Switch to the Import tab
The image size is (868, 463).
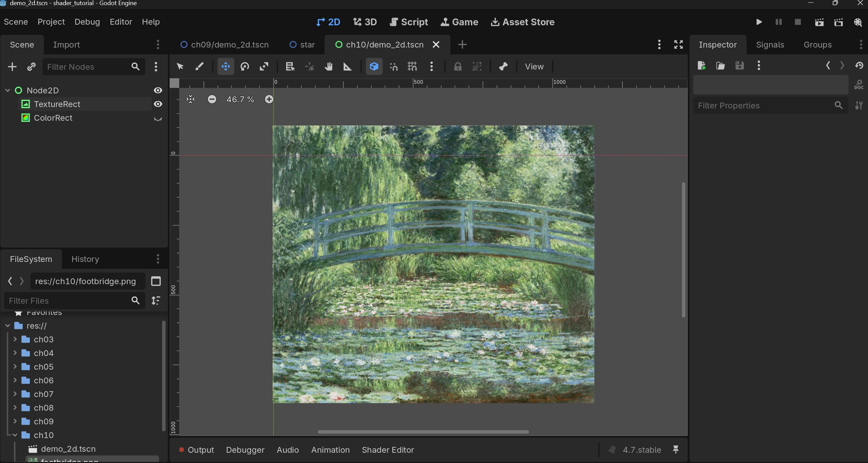coord(66,45)
